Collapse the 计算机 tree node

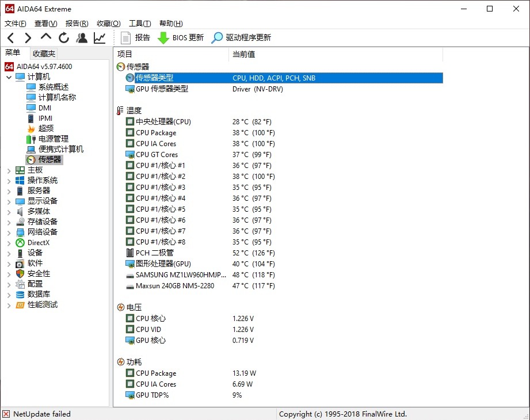(x=9, y=77)
